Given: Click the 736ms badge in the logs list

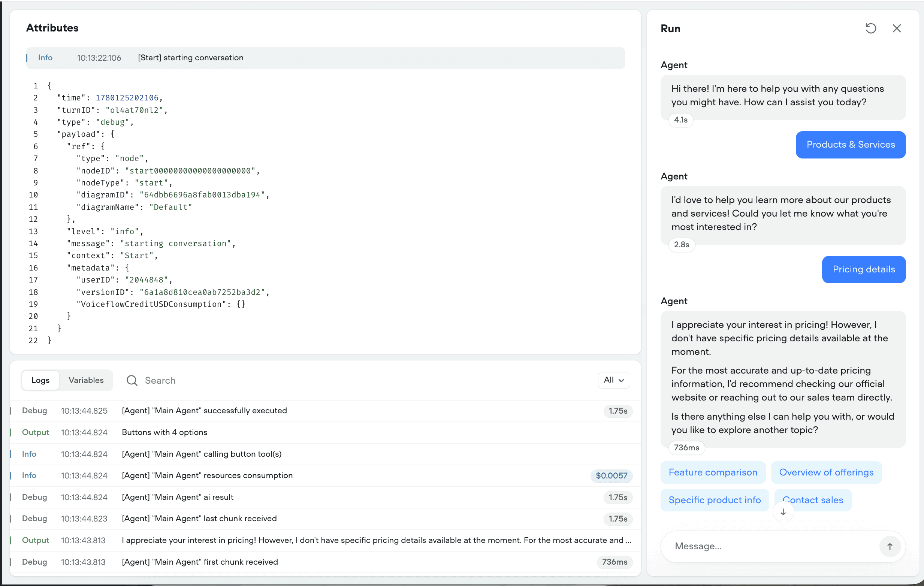Looking at the screenshot, I should coord(615,562).
